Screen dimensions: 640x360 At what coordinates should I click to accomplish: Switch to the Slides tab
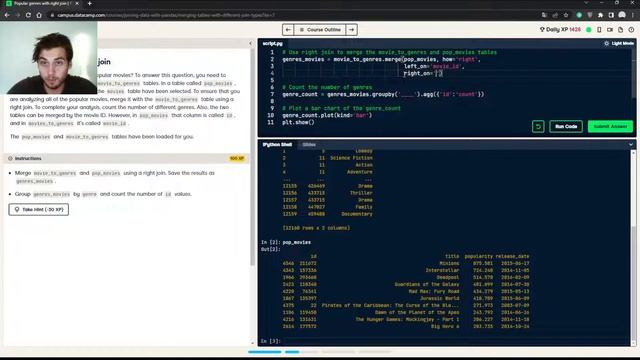click(309, 144)
